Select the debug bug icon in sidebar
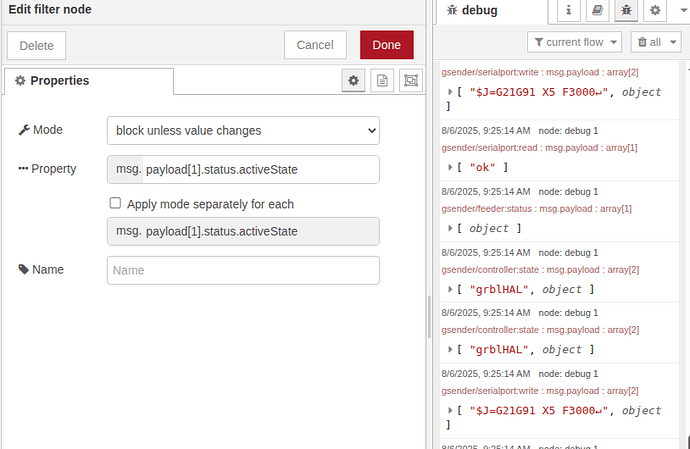 tap(627, 11)
